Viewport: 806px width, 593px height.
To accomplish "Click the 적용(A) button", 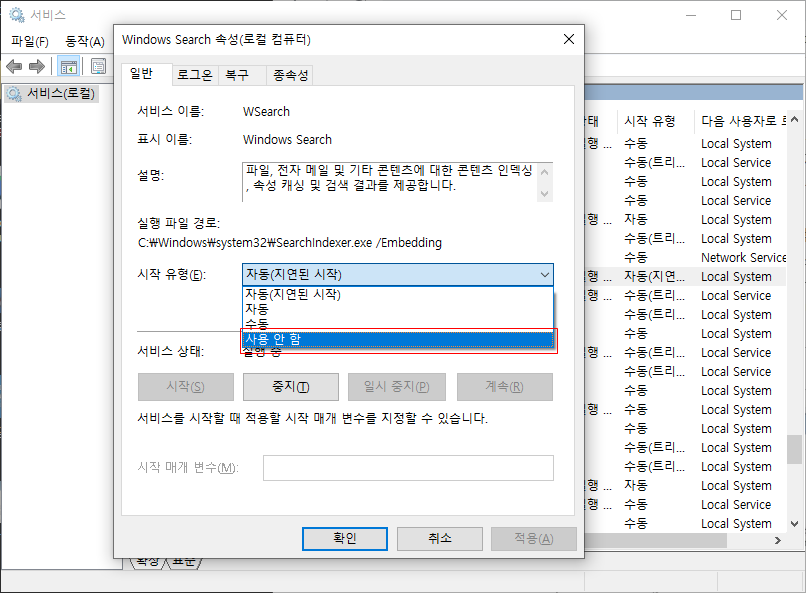I will click(534, 539).
